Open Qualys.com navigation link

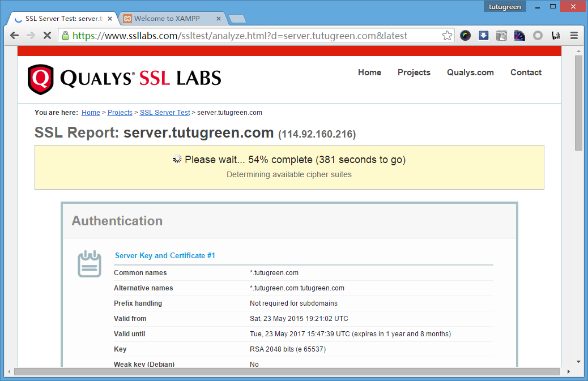[x=470, y=72]
